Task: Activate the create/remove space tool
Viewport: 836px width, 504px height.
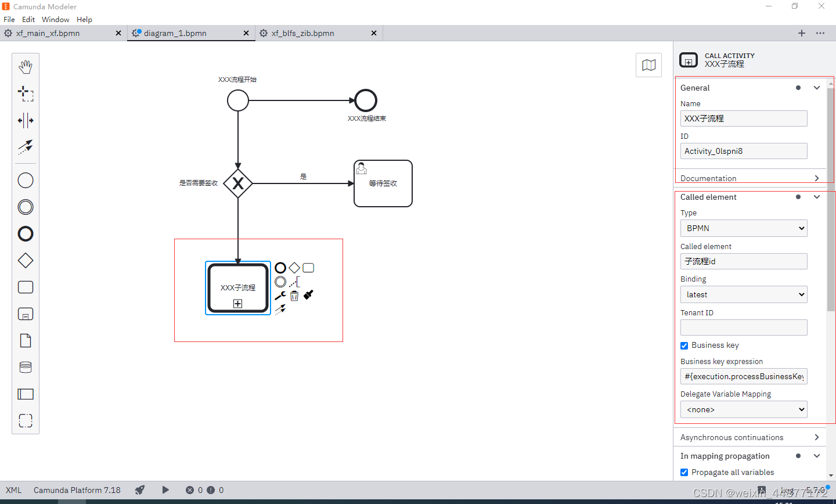Action: (x=26, y=120)
